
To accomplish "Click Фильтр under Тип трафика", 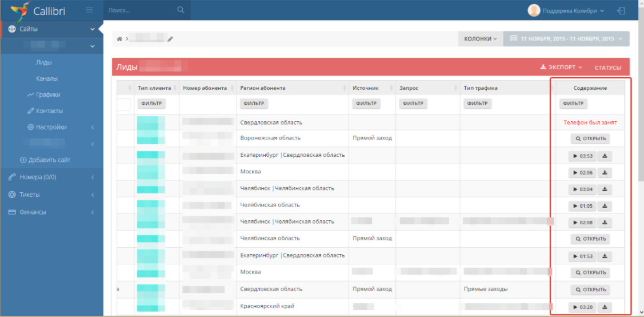I will 478,104.
